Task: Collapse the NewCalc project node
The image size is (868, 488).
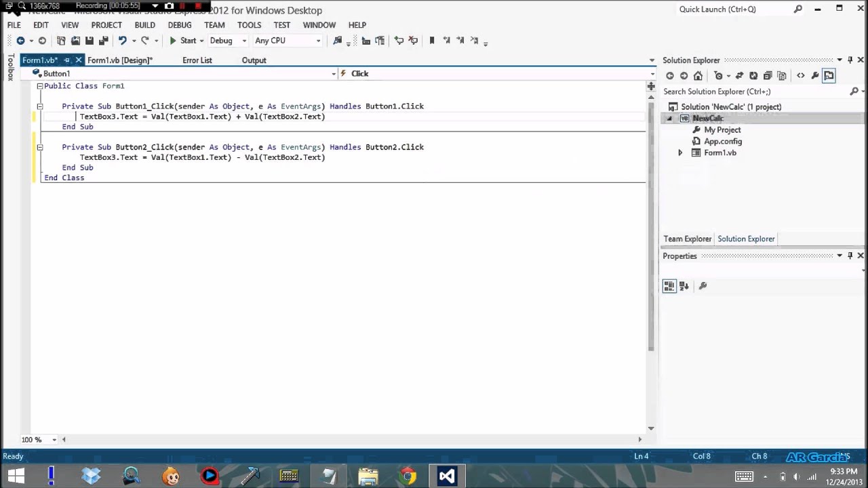Action: tap(669, 119)
